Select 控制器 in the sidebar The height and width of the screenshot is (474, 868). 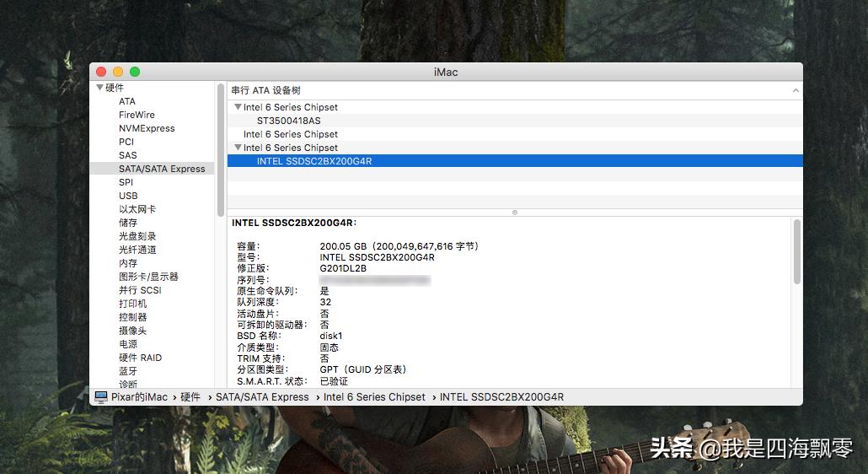coord(133,317)
